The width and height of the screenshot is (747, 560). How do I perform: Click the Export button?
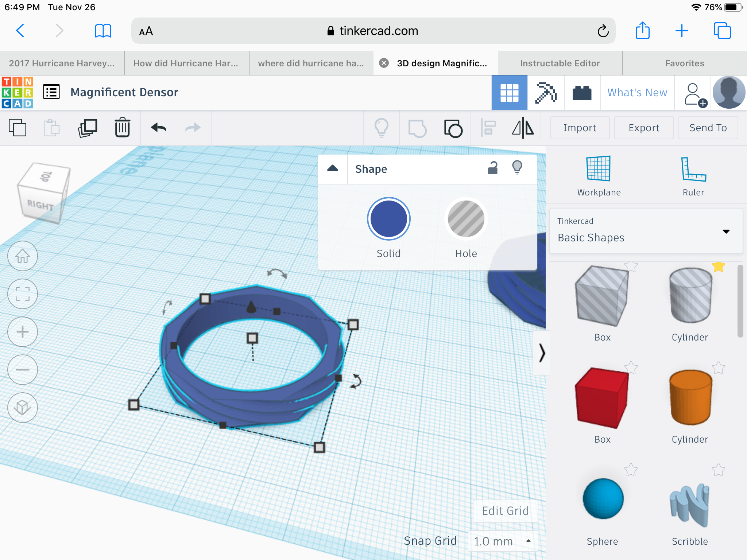click(x=644, y=128)
